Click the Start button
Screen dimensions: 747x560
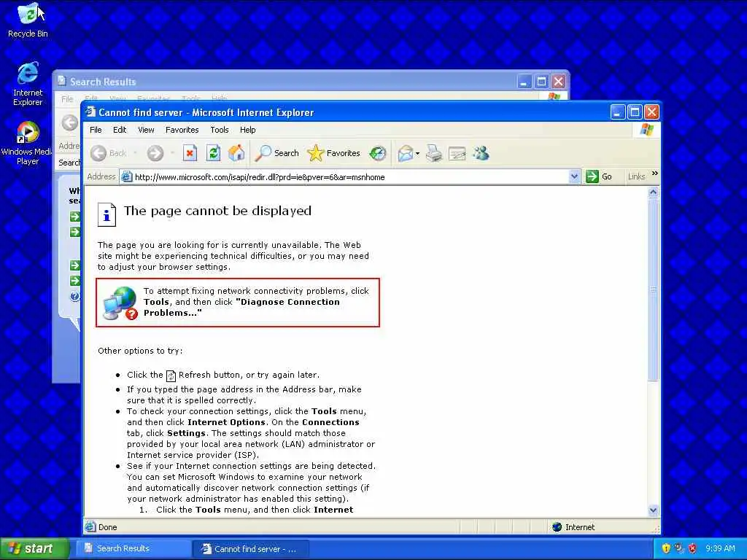[x=34, y=548]
